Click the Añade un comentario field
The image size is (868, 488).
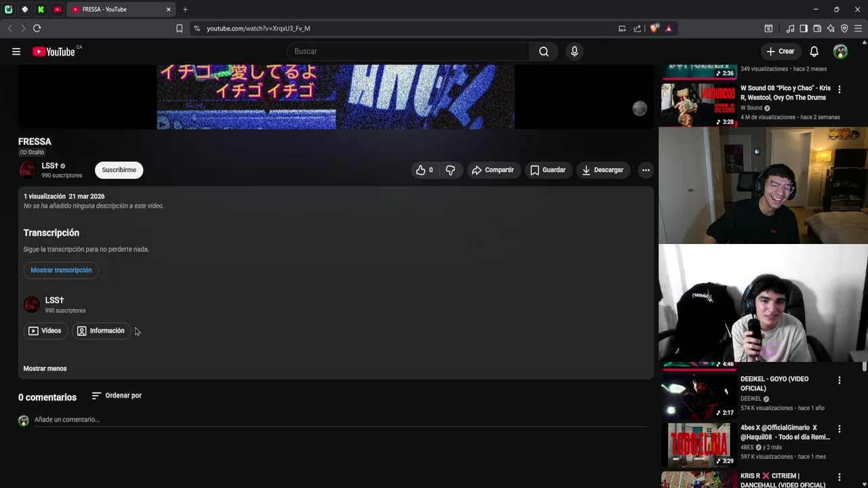click(340, 420)
